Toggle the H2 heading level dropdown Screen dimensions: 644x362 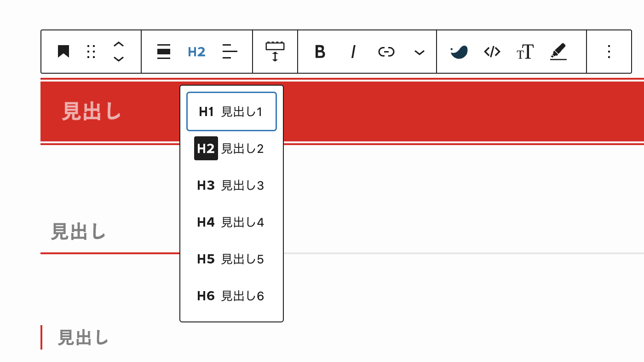point(196,52)
